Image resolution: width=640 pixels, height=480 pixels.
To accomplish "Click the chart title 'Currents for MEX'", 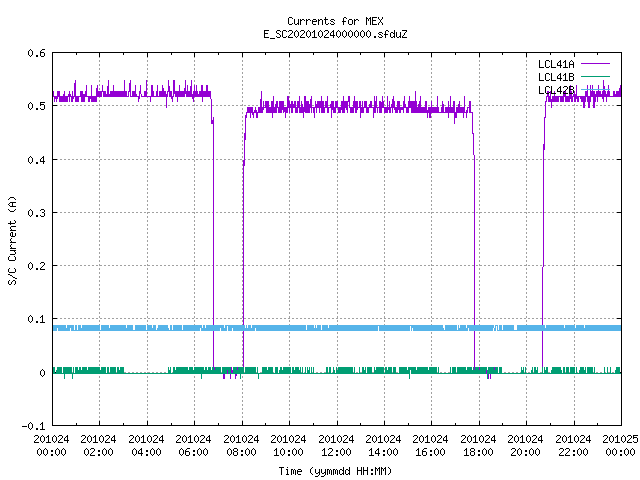I will pos(335,21).
